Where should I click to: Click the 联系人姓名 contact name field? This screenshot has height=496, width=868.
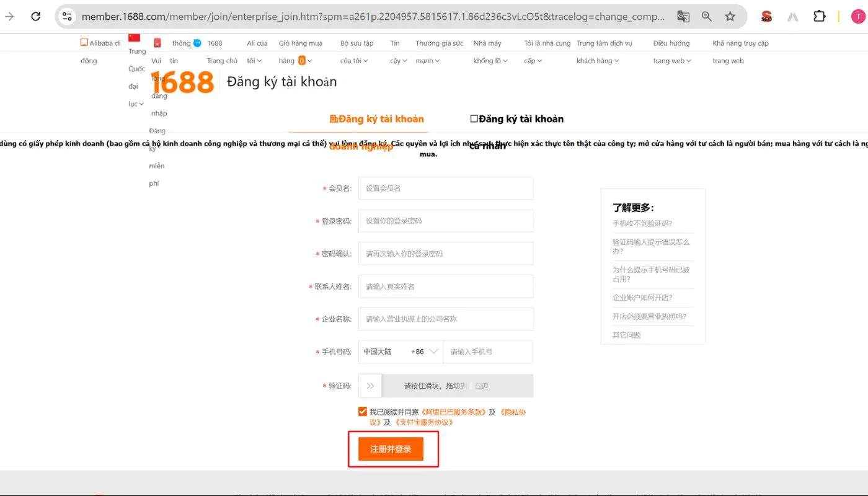(446, 286)
